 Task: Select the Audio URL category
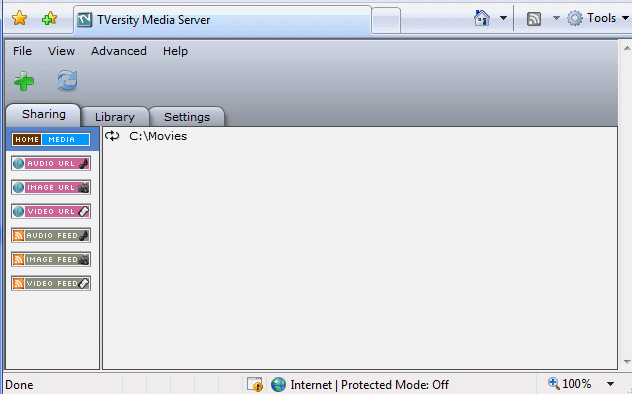click(x=51, y=164)
